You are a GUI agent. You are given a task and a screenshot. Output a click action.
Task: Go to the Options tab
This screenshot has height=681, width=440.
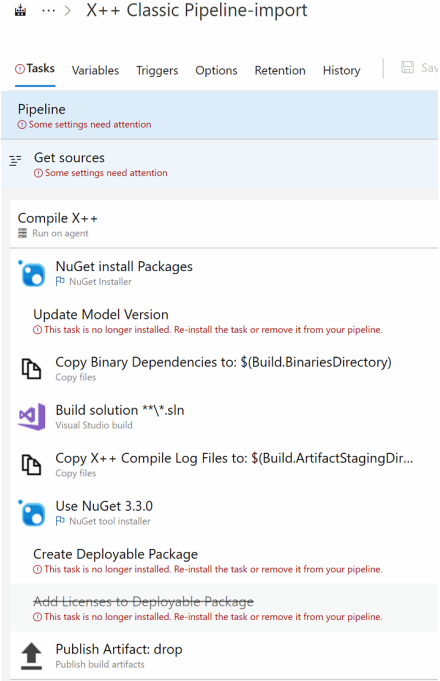point(216,70)
